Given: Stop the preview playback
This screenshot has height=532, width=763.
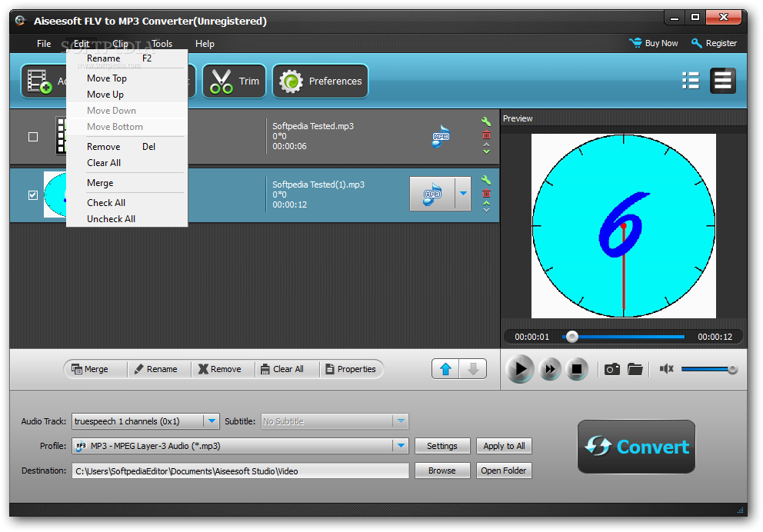Looking at the screenshot, I should pyautogui.click(x=577, y=369).
